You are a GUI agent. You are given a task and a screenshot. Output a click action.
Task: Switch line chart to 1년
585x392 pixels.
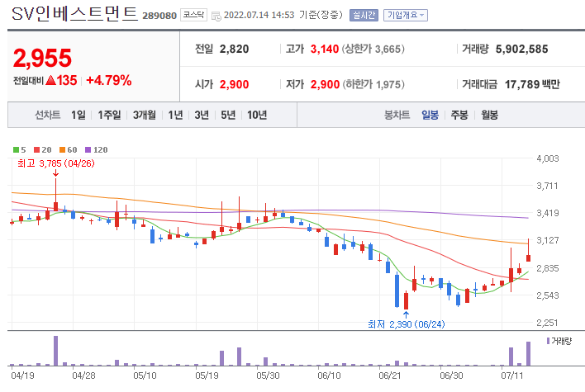click(175, 115)
